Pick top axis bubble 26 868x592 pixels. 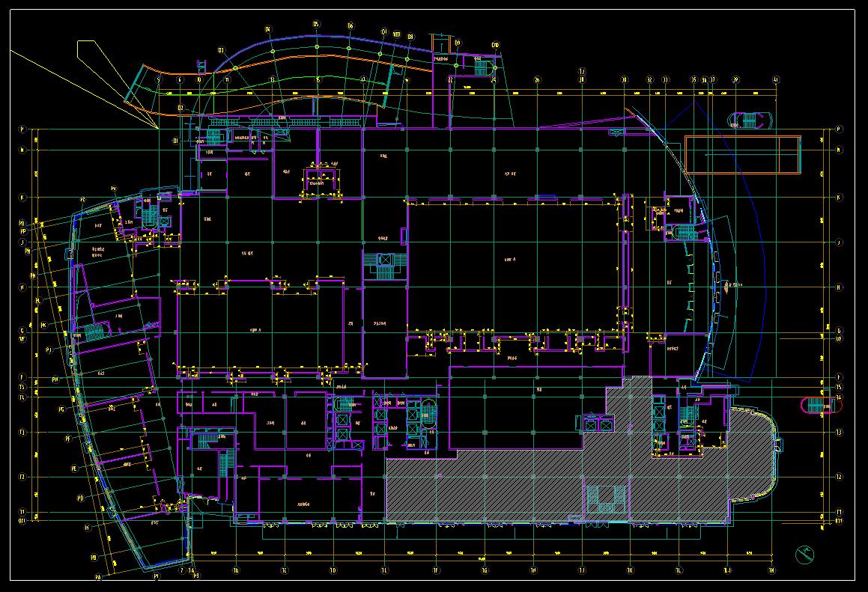(x=537, y=79)
